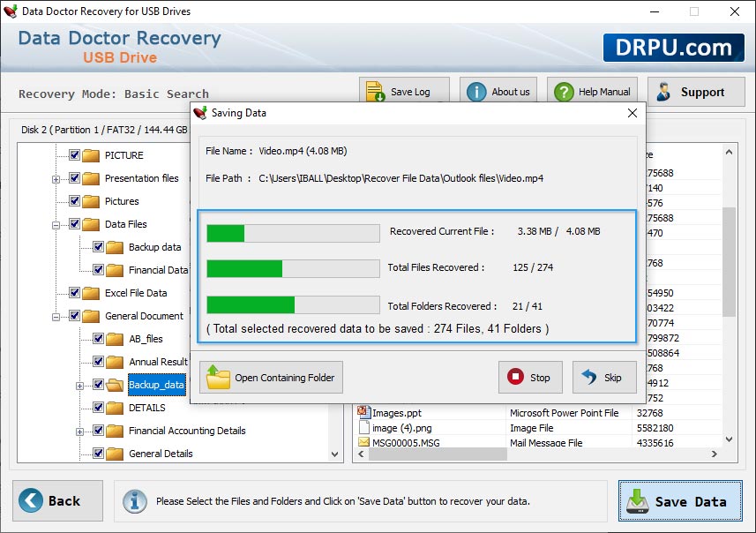
Task: Expand Financial Accounting Details node
Action: point(79,432)
